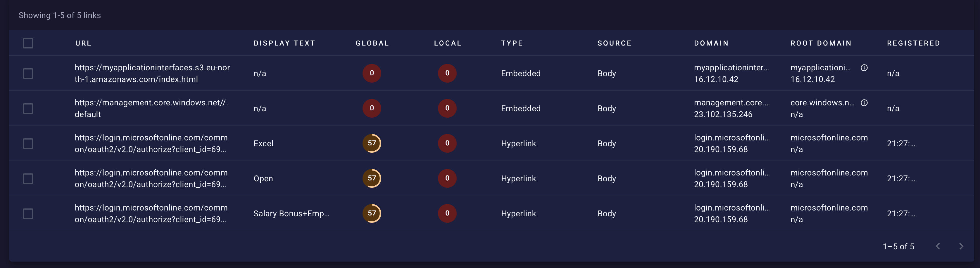Check the checkbox for the Excel hyperlink row
Image resolution: width=980 pixels, height=268 pixels.
pos(29,143)
